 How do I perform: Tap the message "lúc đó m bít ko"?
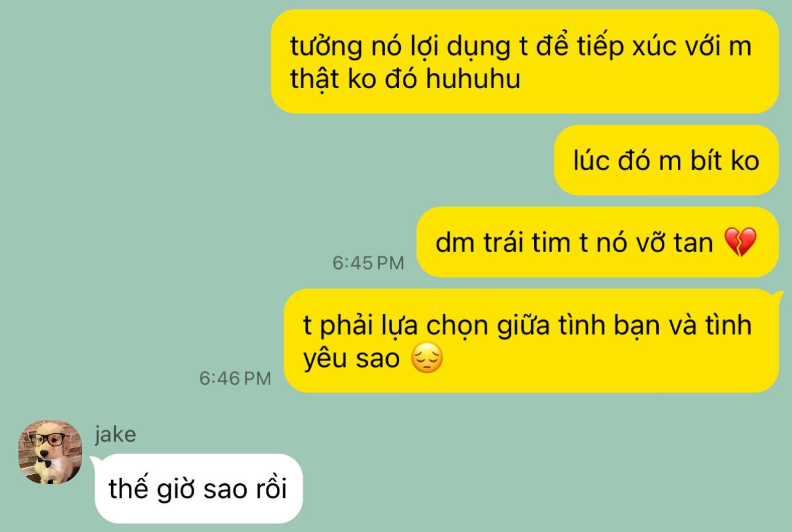click(666, 161)
